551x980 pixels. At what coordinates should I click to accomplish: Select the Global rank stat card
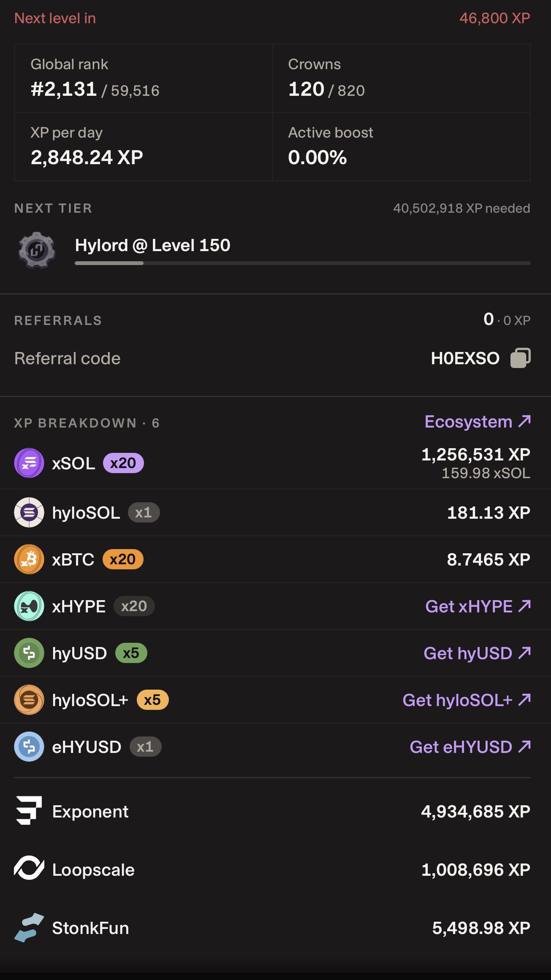click(x=144, y=79)
